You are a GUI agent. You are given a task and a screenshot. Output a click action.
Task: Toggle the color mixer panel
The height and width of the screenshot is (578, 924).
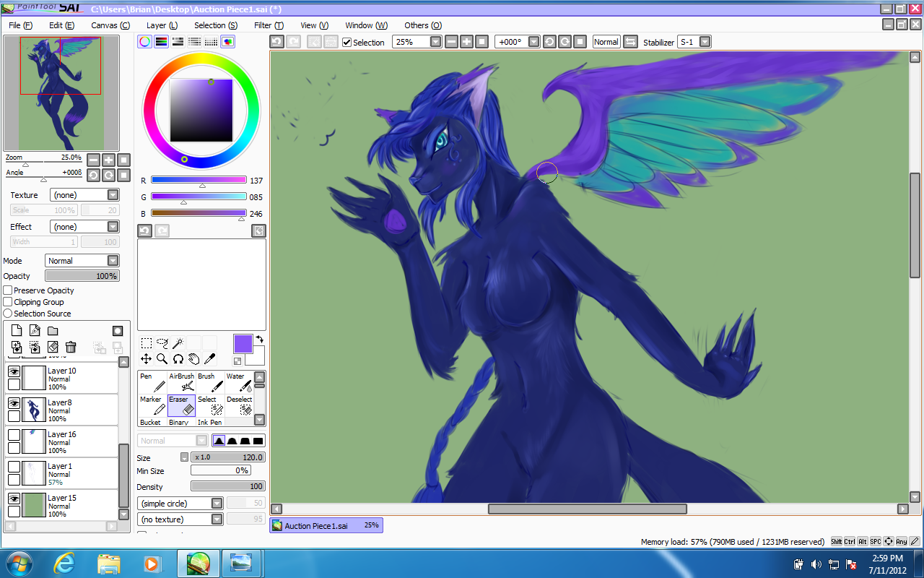point(195,42)
